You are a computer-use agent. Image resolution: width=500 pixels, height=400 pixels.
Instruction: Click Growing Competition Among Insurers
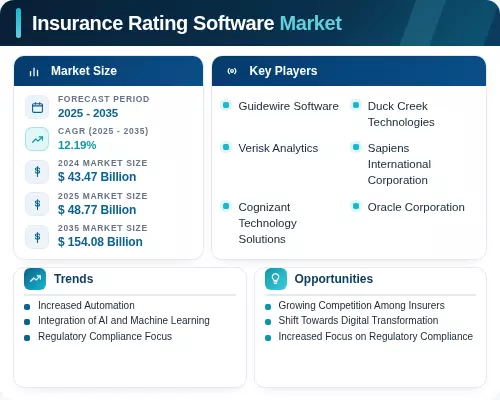click(x=361, y=305)
